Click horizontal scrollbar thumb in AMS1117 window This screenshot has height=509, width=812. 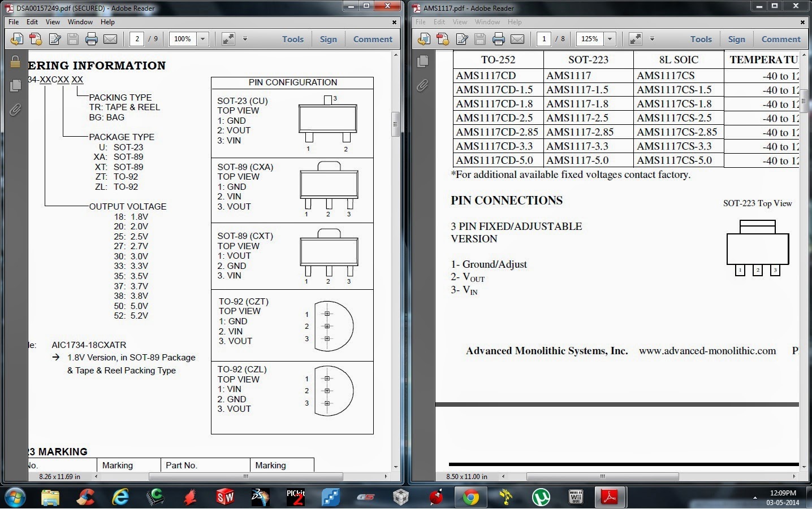click(x=603, y=477)
